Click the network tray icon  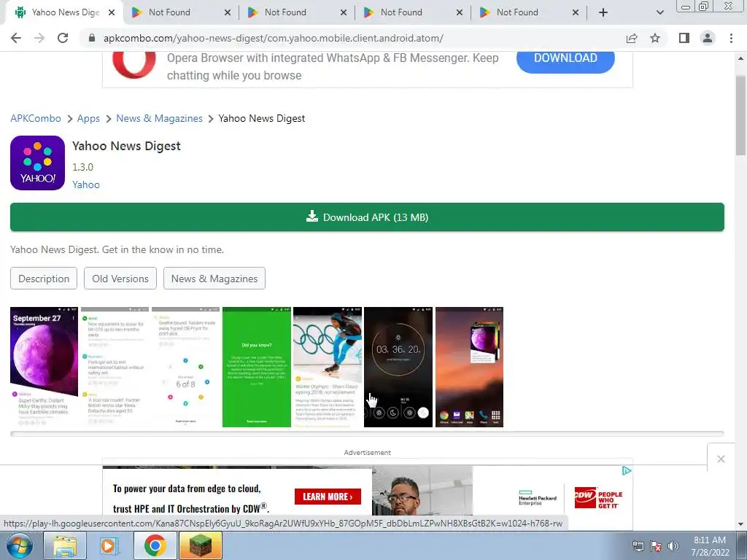tap(638, 547)
